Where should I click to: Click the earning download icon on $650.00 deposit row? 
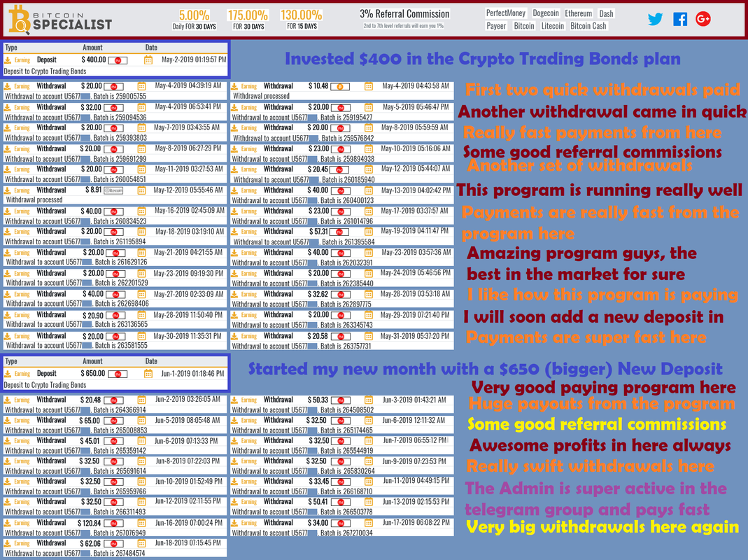[8, 374]
